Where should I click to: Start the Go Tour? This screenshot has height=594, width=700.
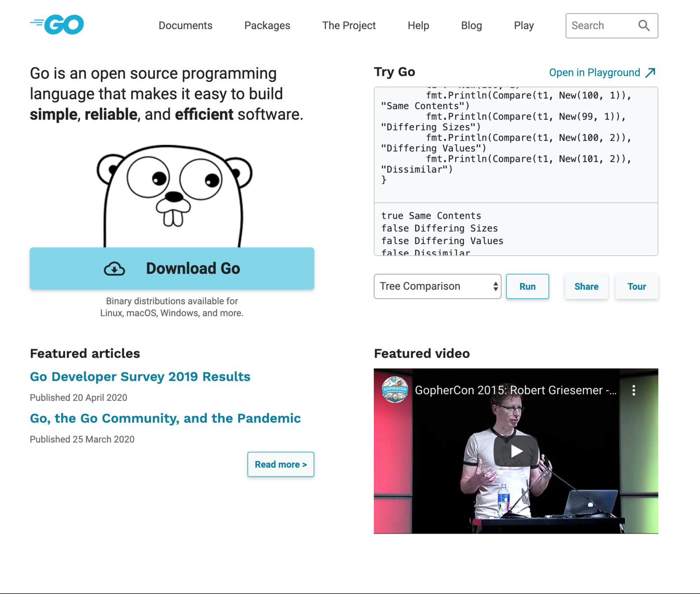(636, 286)
